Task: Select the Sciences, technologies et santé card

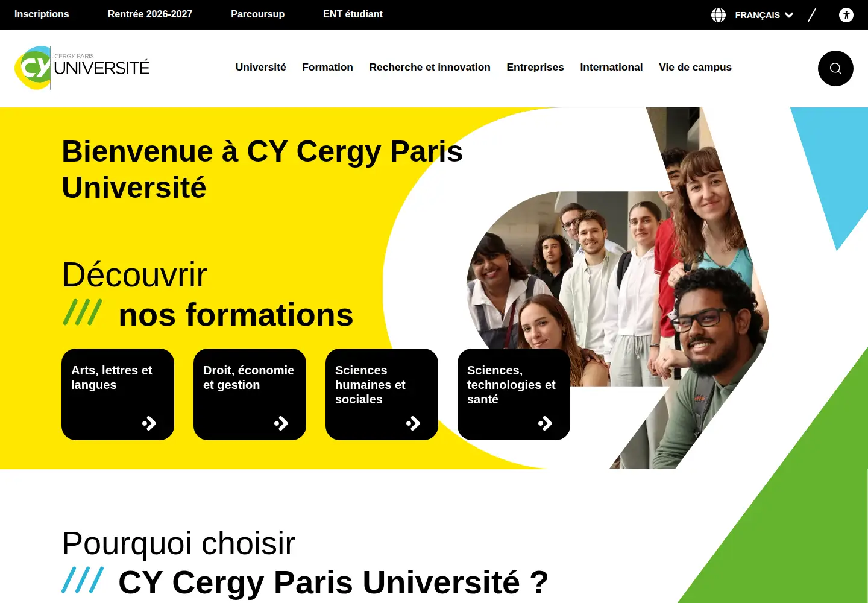Action: pyautogui.click(x=514, y=394)
